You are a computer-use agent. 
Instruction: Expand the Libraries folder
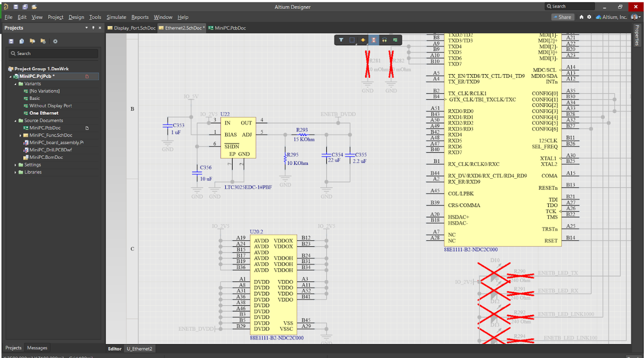pos(15,172)
